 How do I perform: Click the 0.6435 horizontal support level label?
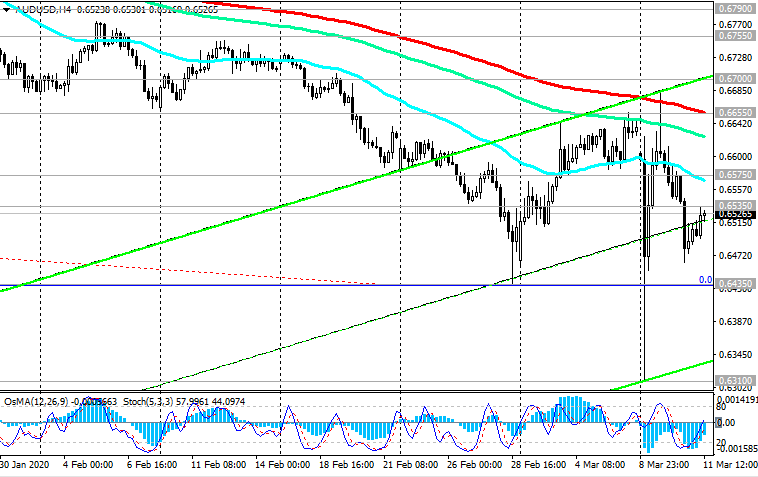tap(734, 285)
